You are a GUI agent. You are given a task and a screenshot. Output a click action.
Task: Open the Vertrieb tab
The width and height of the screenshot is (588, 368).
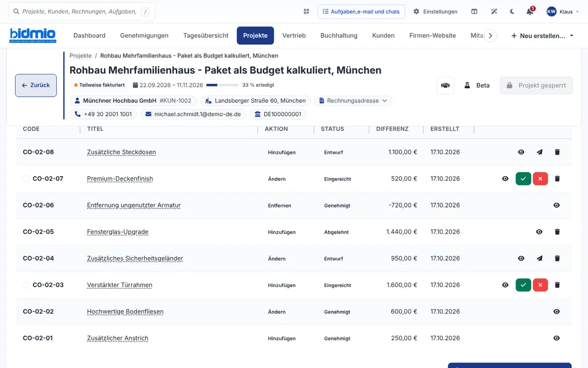click(x=294, y=35)
